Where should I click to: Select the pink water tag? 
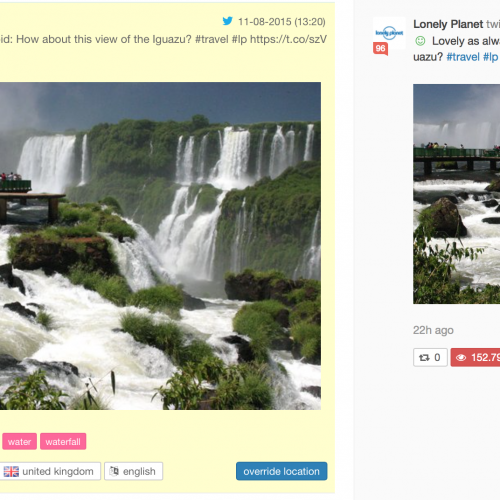click(19, 442)
